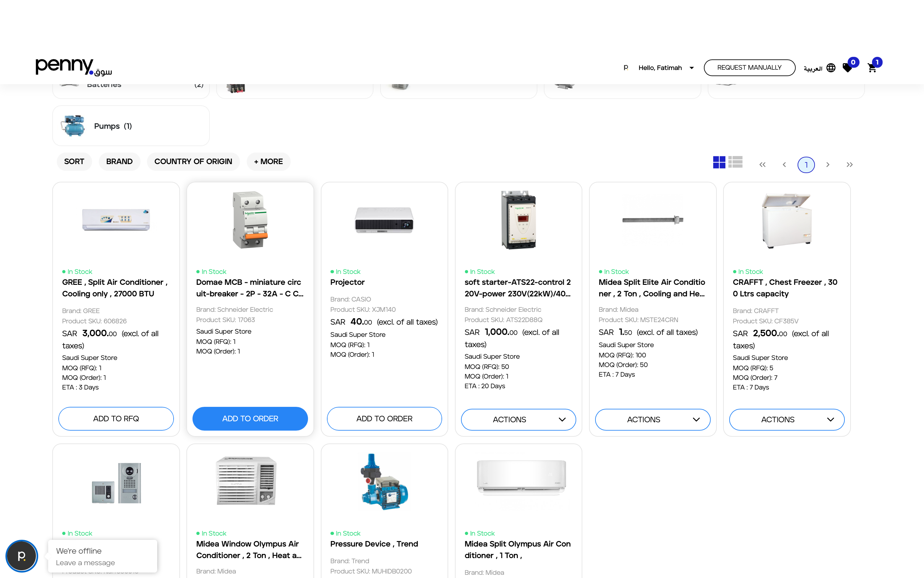This screenshot has height=578, width=924.
Task: Open GREE Split Air Conditioner image
Action: pyautogui.click(x=116, y=220)
